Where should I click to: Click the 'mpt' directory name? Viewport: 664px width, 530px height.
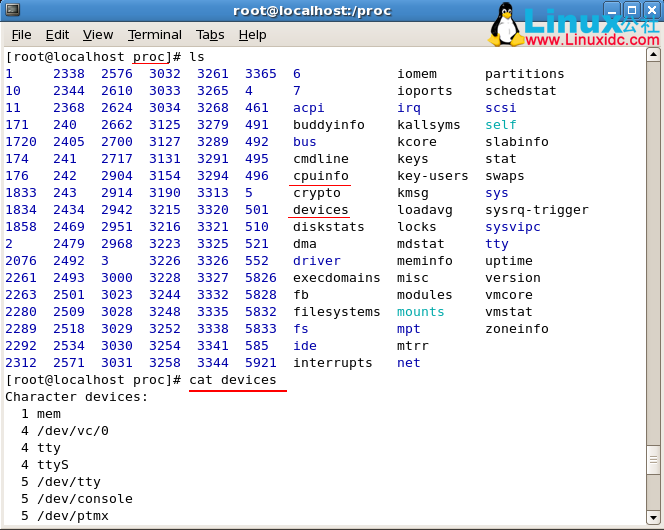pos(409,329)
